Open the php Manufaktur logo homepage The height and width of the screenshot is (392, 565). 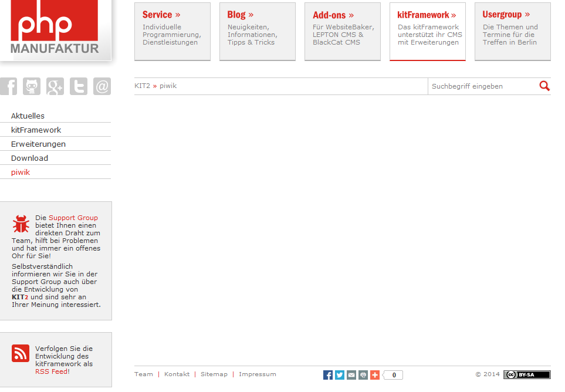(x=55, y=29)
